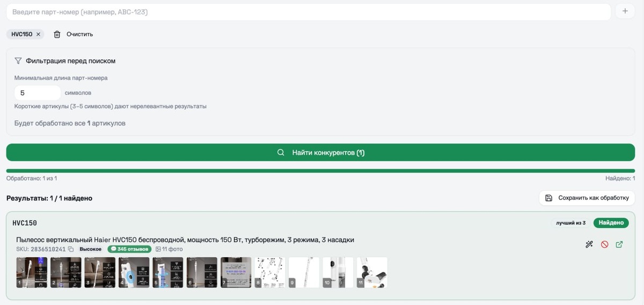Click the Фильтрация перед поиском heading
The width and height of the screenshot is (644, 305).
tap(70, 61)
